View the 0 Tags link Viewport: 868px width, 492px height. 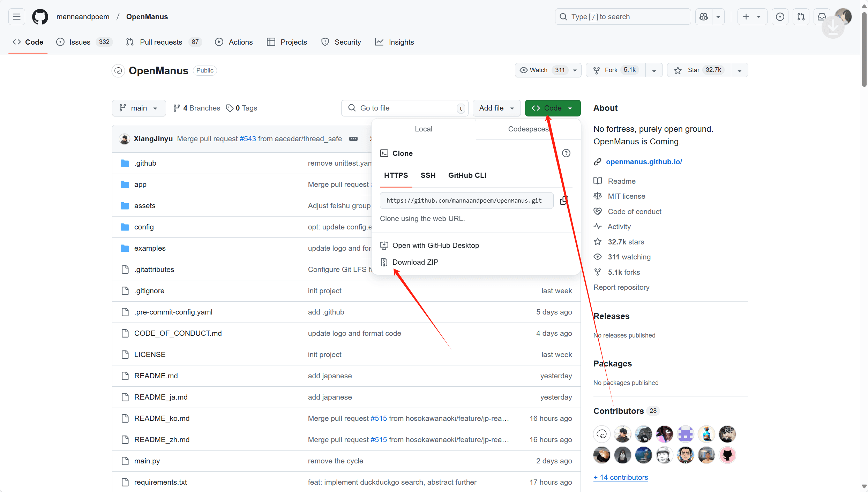tap(241, 108)
